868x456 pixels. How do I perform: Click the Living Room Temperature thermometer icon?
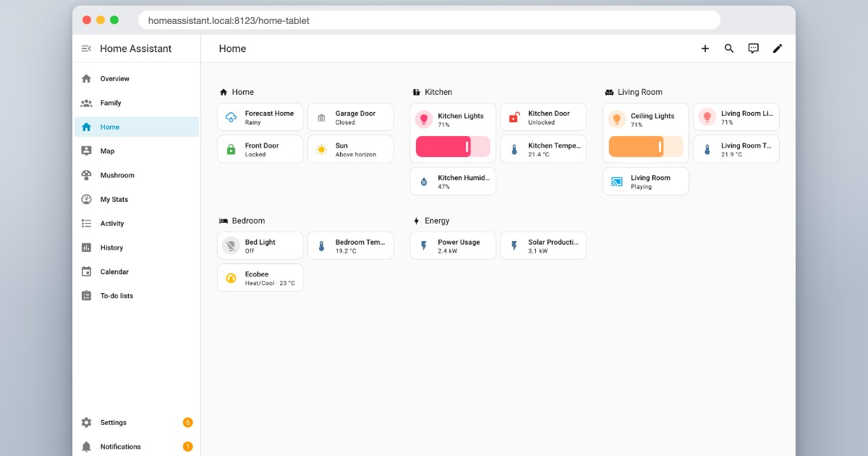707,149
